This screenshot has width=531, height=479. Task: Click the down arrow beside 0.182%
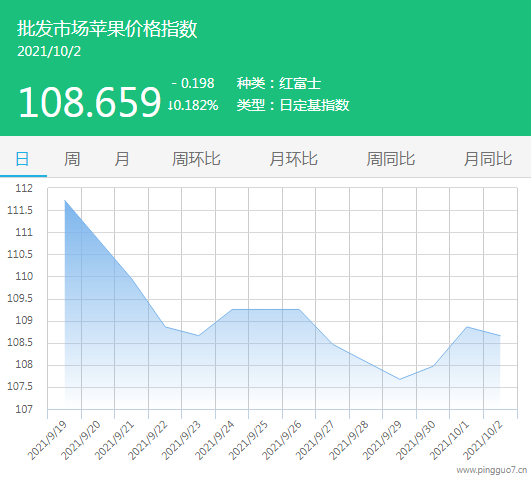click(x=170, y=105)
